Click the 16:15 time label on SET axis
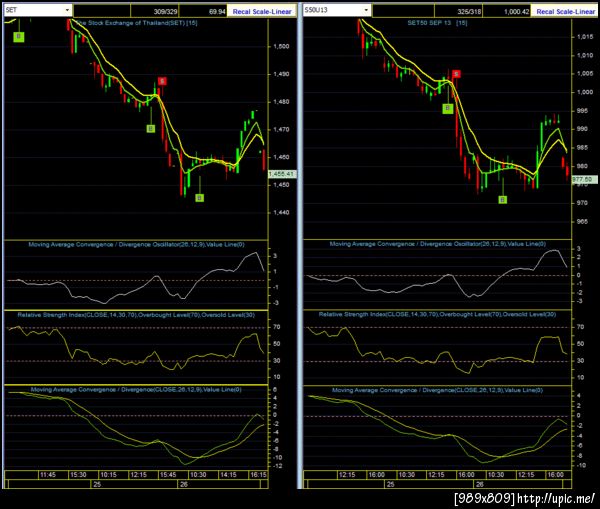The width and height of the screenshot is (600, 509). 258,475
